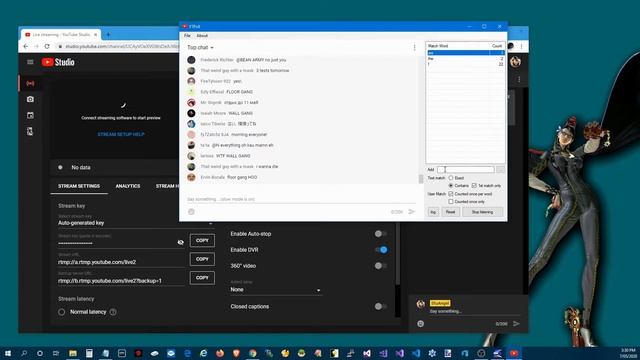Copy the backup server URL
Viewport: 640px width, 360px height.
pos(202,278)
